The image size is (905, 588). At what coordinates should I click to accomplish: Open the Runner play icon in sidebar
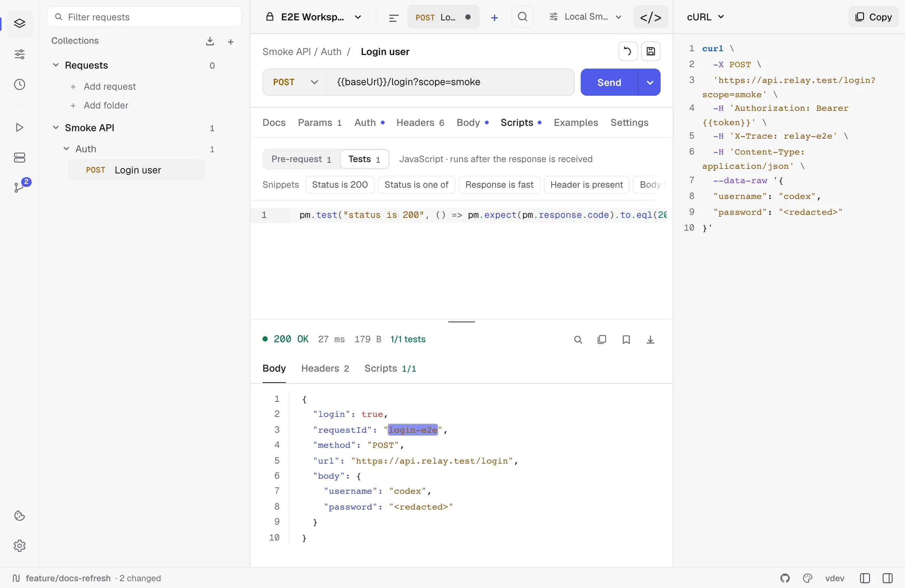(19, 127)
